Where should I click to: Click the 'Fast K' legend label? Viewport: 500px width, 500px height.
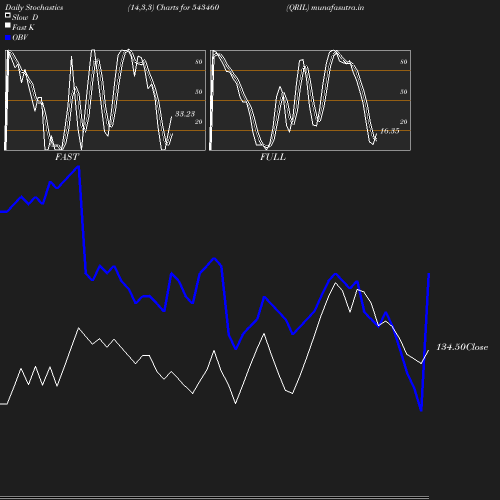point(23,27)
